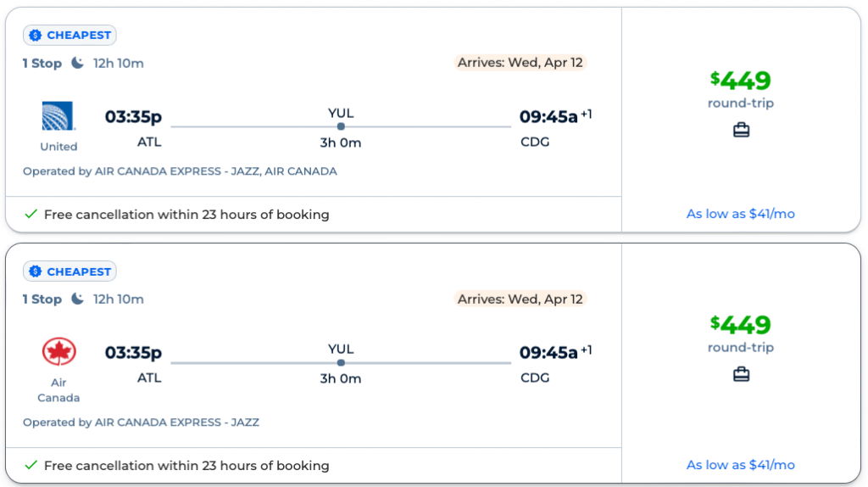
Task: Open the 'As low as $41/mo' link for United
Action: tap(740, 214)
